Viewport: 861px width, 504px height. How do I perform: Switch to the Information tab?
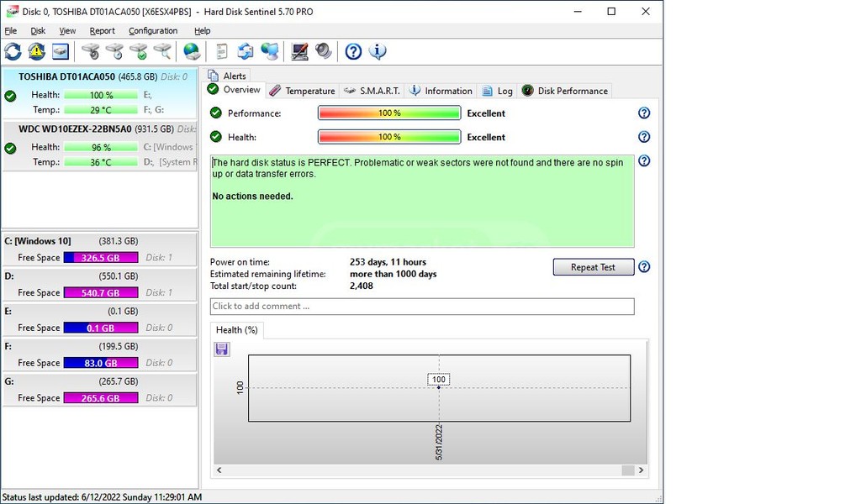(441, 91)
